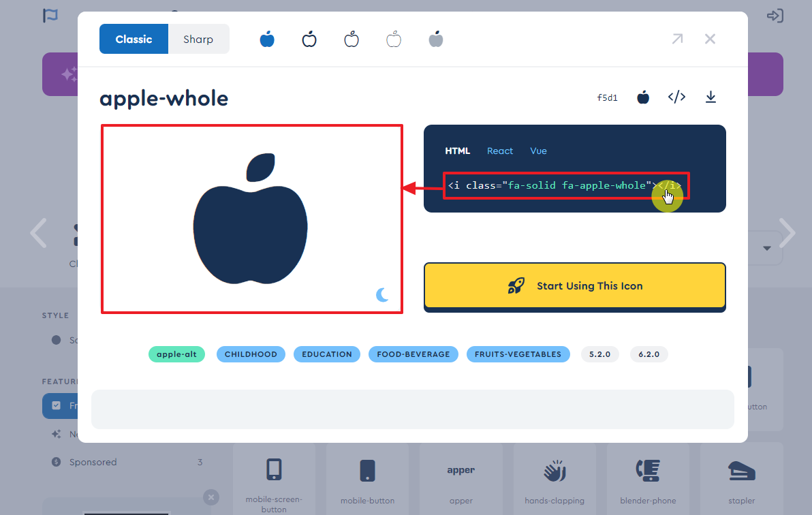Select the regular outline apple style icon
Screen dimensions: 812x515
pos(309,39)
